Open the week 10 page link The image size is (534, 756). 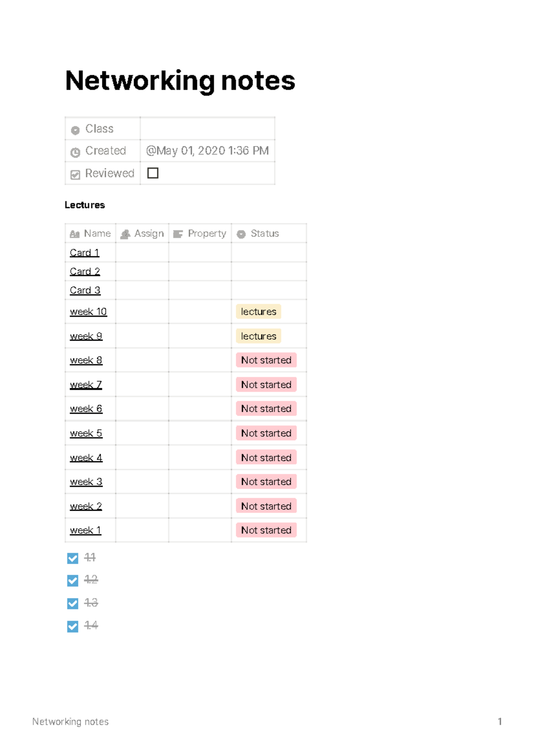point(88,312)
